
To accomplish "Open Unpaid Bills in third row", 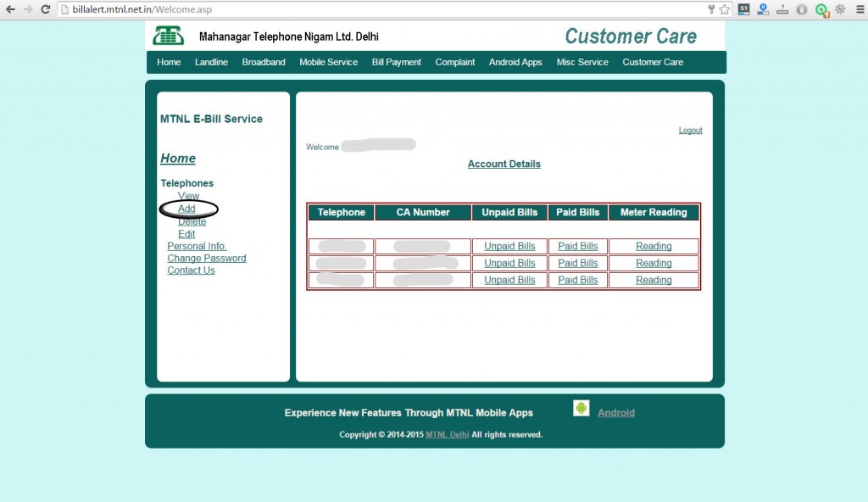I will pyautogui.click(x=509, y=281).
